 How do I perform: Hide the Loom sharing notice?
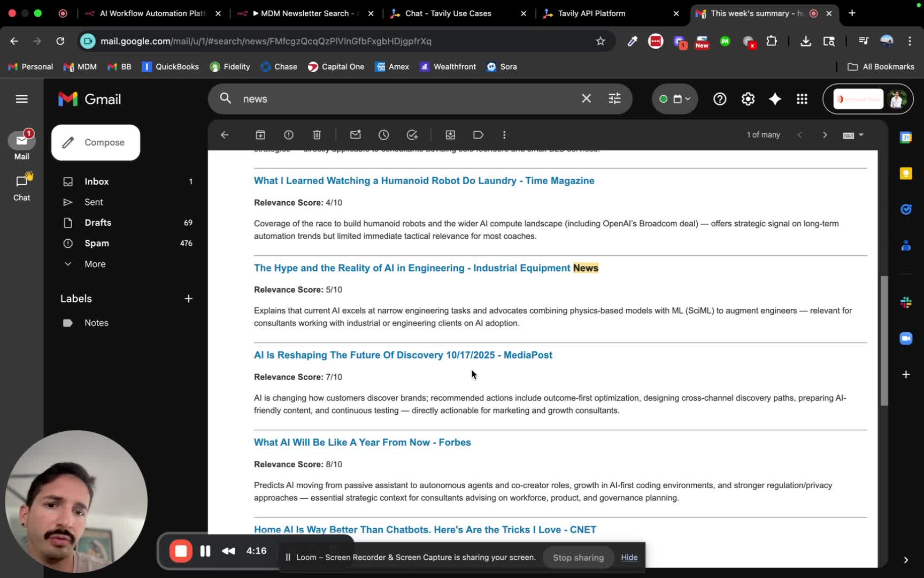(629, 558)
